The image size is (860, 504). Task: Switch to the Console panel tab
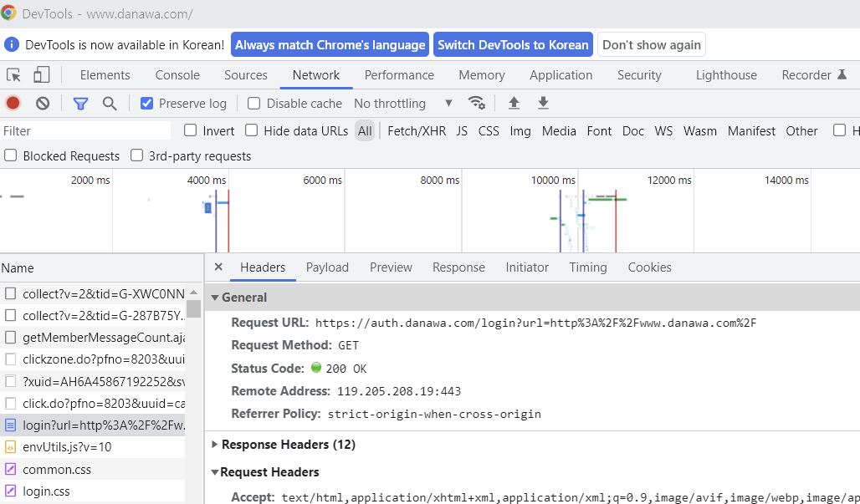coord(177,75)
